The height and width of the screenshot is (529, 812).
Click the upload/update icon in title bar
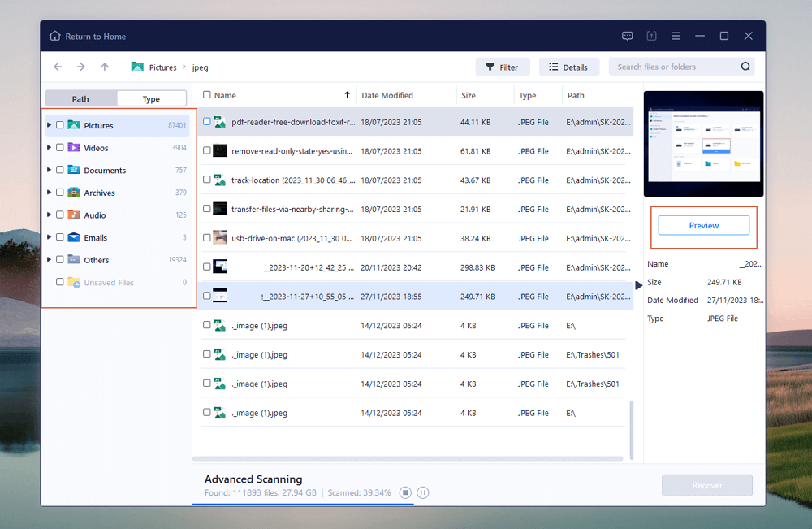(x=651, y=37)
